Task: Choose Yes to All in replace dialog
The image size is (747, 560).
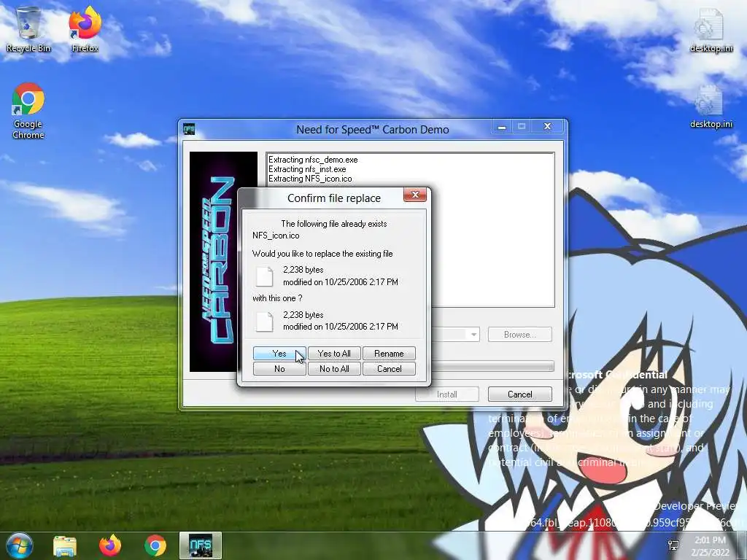Action: 334,354
